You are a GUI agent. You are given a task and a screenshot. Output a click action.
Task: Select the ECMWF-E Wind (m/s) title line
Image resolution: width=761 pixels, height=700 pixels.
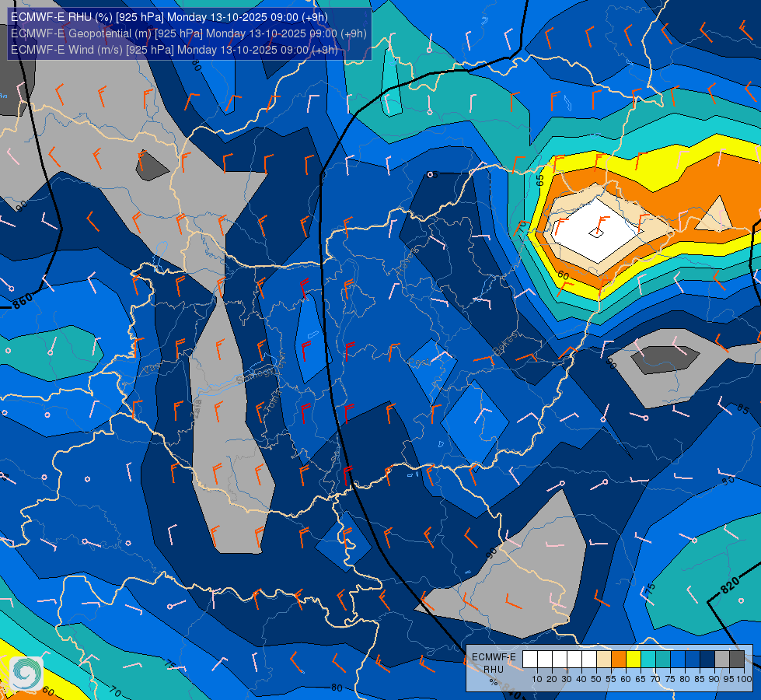tap(174, 50)
